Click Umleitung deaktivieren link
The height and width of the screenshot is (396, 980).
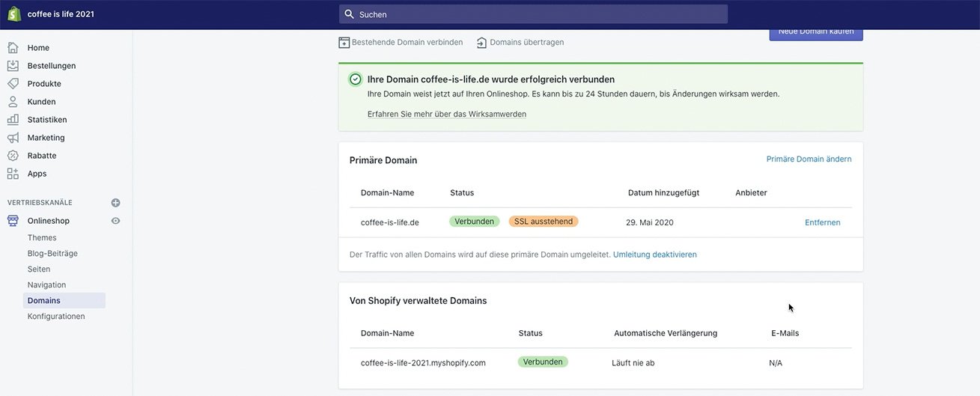[654, 255]
